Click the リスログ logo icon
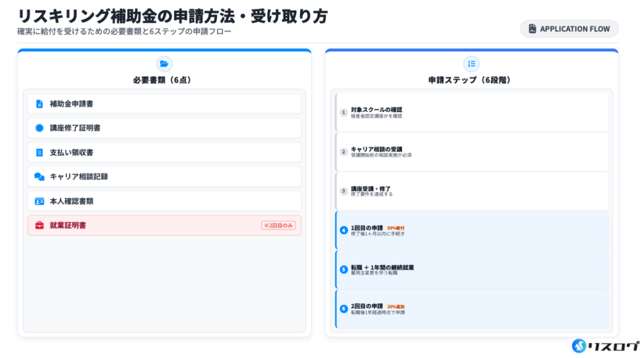 579,345
